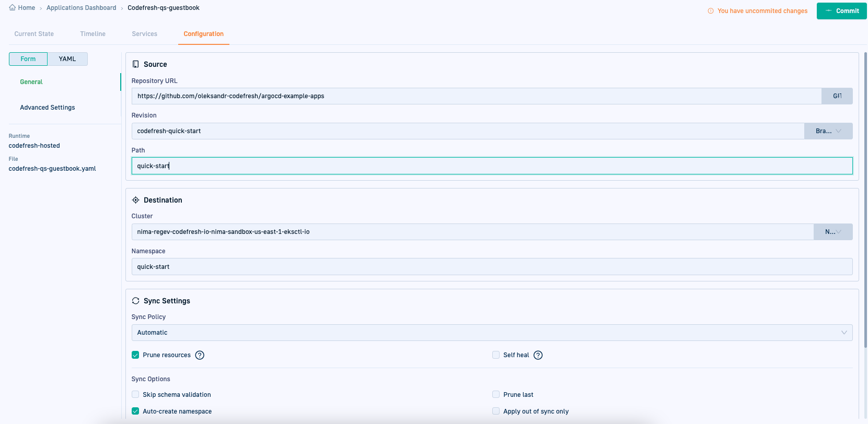Click the Source section icon

[135, 64]
